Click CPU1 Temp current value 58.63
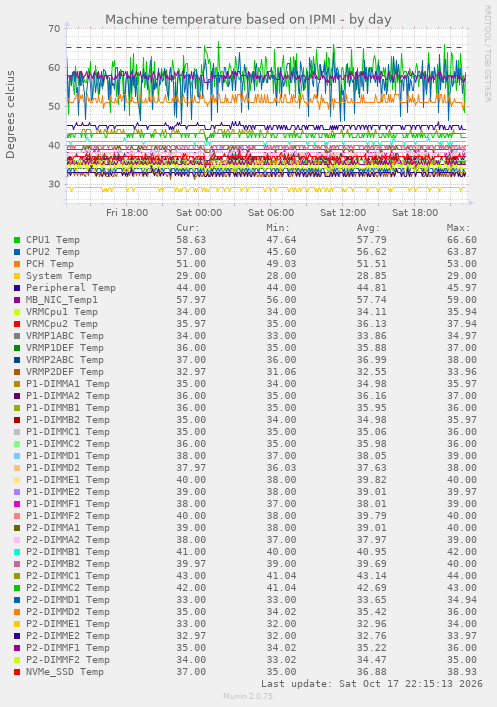Screen dimensions: 497x707 coord(191,240)
